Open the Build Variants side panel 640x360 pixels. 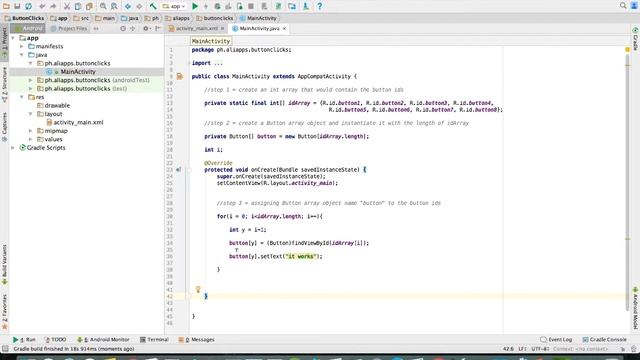4,264
